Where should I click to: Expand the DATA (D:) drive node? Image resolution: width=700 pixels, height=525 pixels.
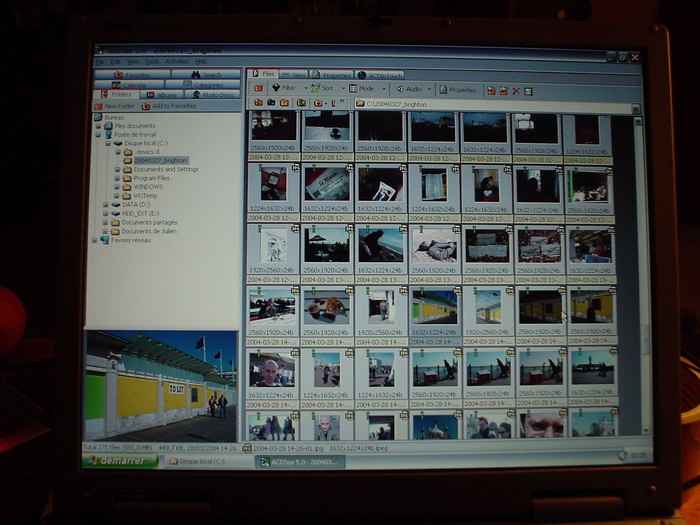pyautogui.click(x=106, y=204)
